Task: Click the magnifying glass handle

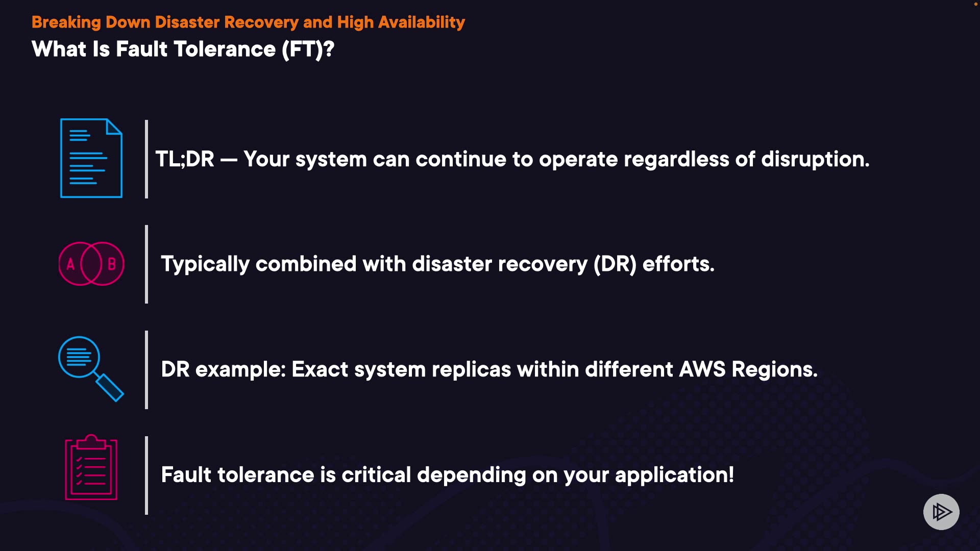Action: coord(110,388)
